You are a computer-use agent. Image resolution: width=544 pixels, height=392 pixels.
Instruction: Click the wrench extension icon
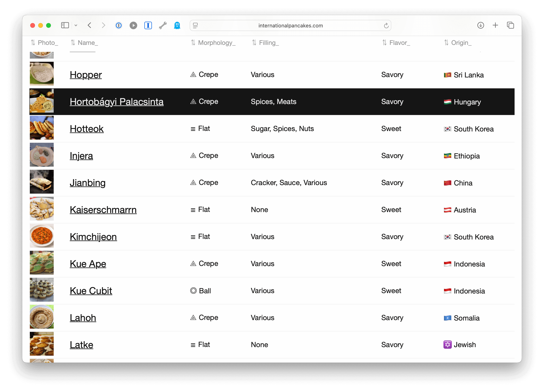(163, 25)
